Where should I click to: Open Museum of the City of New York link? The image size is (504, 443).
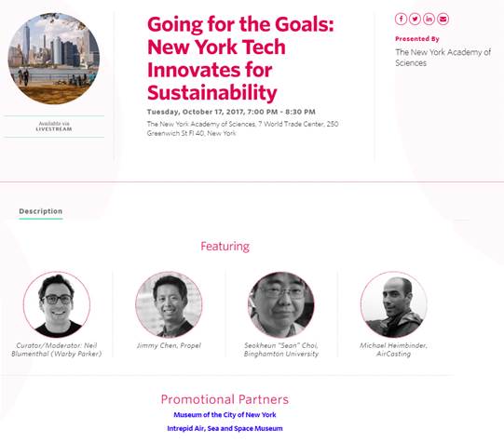pyautogui.click(x=225, y=415)
